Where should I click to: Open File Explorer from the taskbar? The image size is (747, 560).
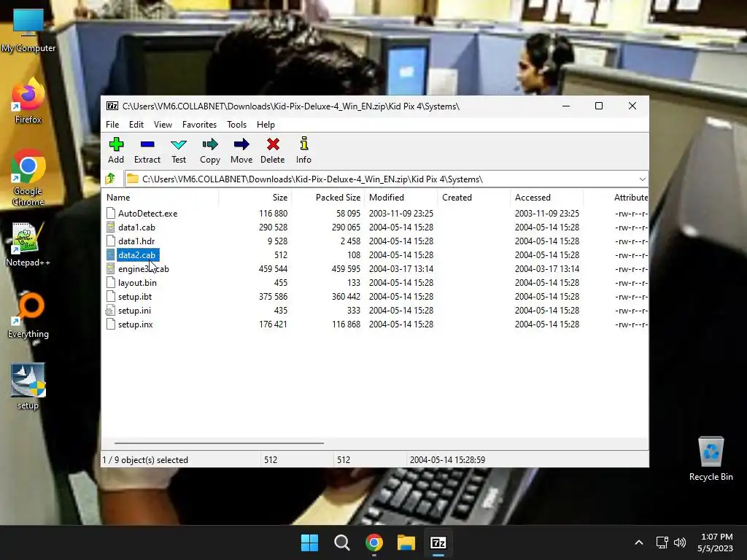point(406,542)
